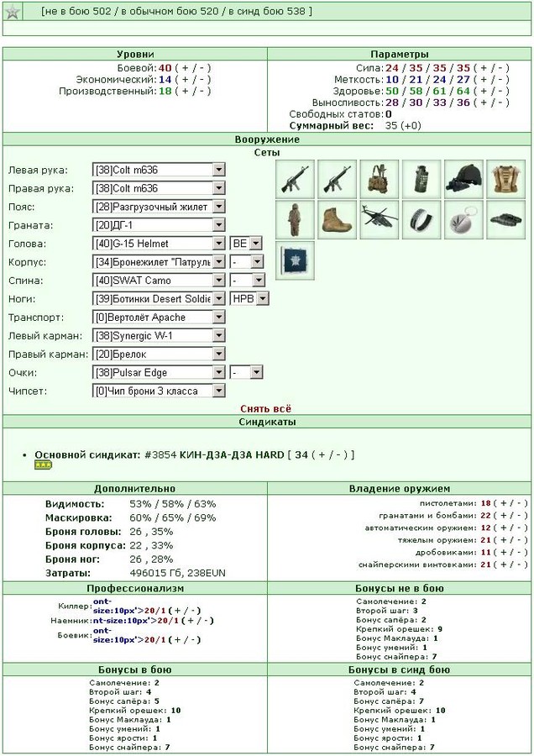Click the syndicate rank badge icon
Viewport: 534px width, 756px height.
click(x=43, y=465)
